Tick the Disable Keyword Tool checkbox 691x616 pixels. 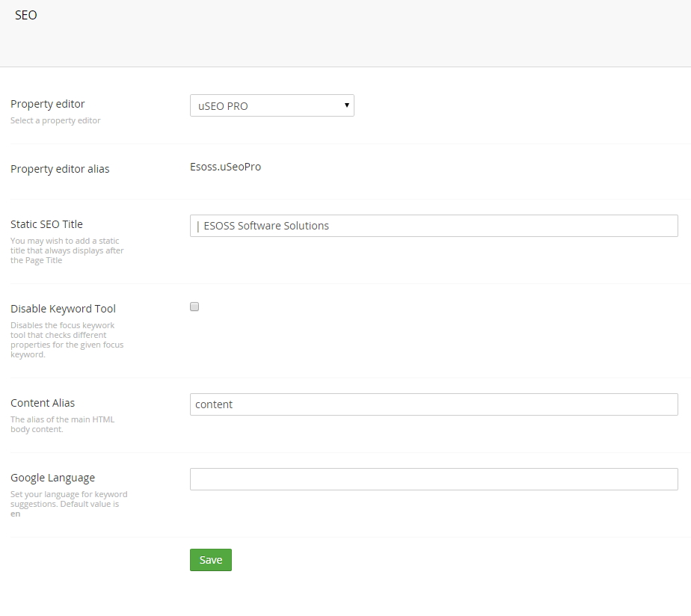pos(194,307)
